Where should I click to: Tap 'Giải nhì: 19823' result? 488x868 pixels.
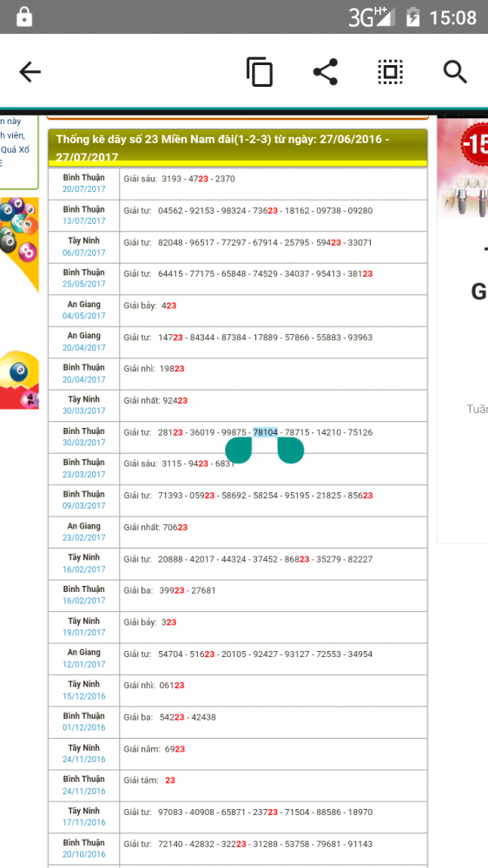[x=154, y=369]
